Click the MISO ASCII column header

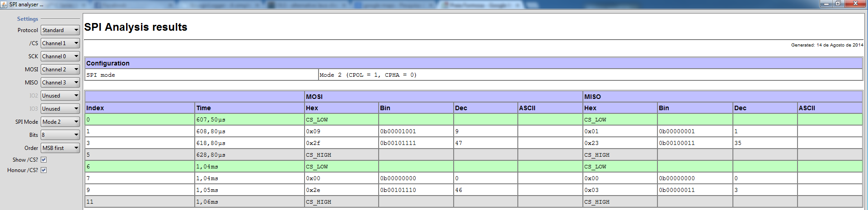coord(830,108)
